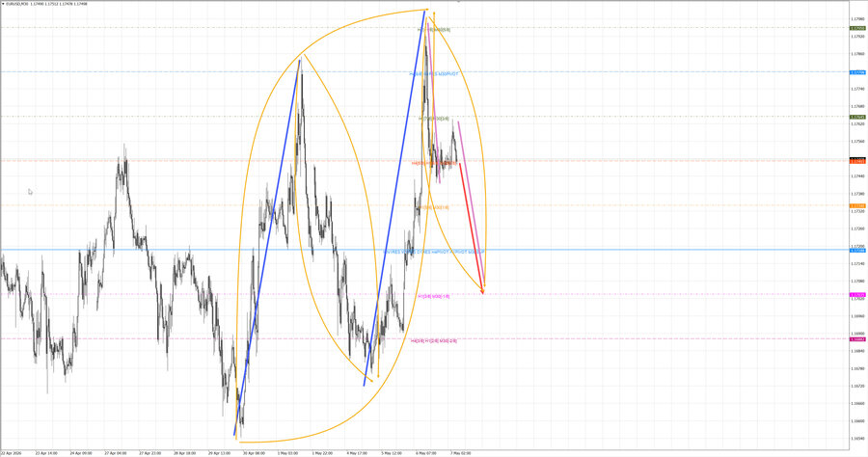
Task: Click the 1.17920 price scale label
Action: 858,37
